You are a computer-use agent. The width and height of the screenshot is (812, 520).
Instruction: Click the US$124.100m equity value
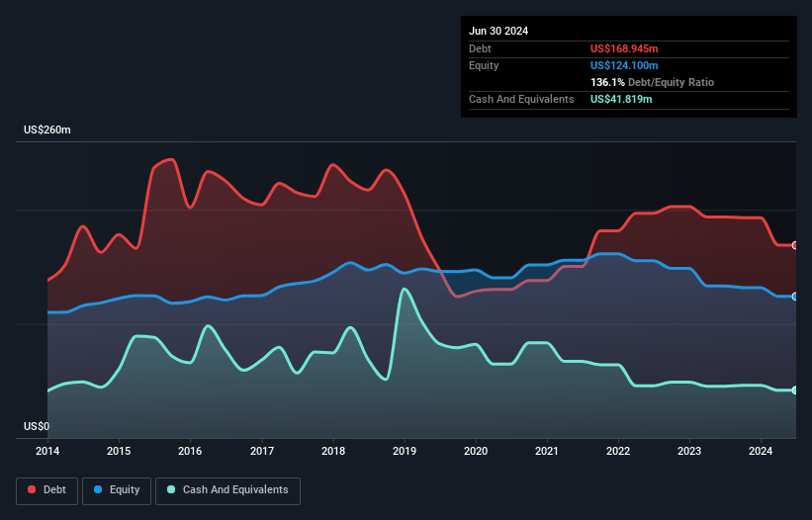pyautogui.click(x=624, y=65)
